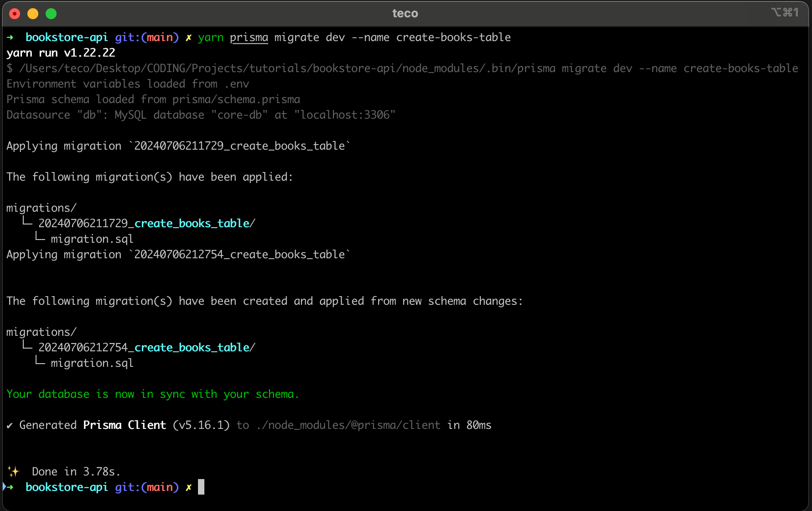
Task: Click 'Done in 3.78s.' text
Action: coord(76,472)
